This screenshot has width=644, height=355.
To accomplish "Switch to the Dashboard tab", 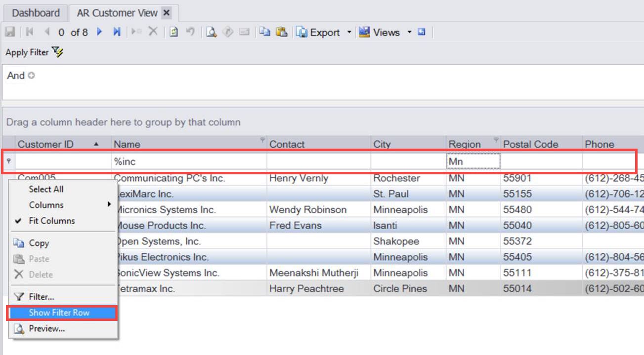I will (36, 13).
